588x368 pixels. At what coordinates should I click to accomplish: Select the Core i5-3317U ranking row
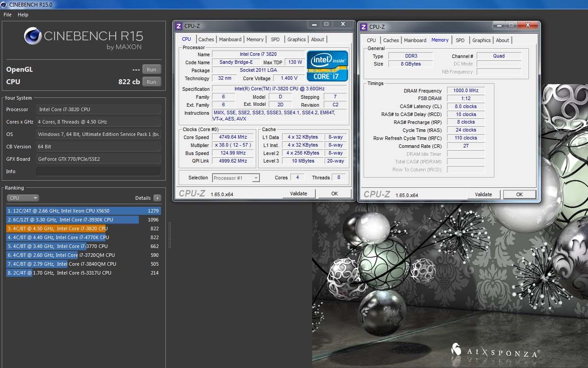pyautogui.click(x=83, y=273)
